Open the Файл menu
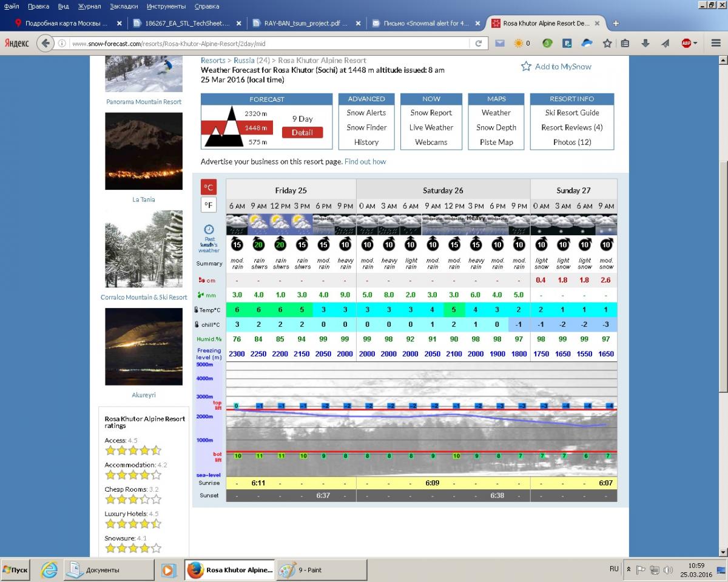Image resolution: width=728 pixels, height=582 pixels. click(x=12, y=6)
